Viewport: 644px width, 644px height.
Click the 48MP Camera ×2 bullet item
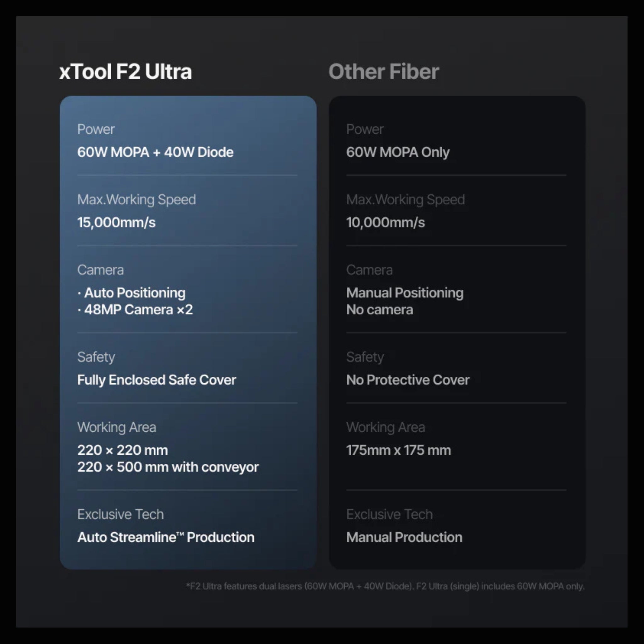coord(135,310)
